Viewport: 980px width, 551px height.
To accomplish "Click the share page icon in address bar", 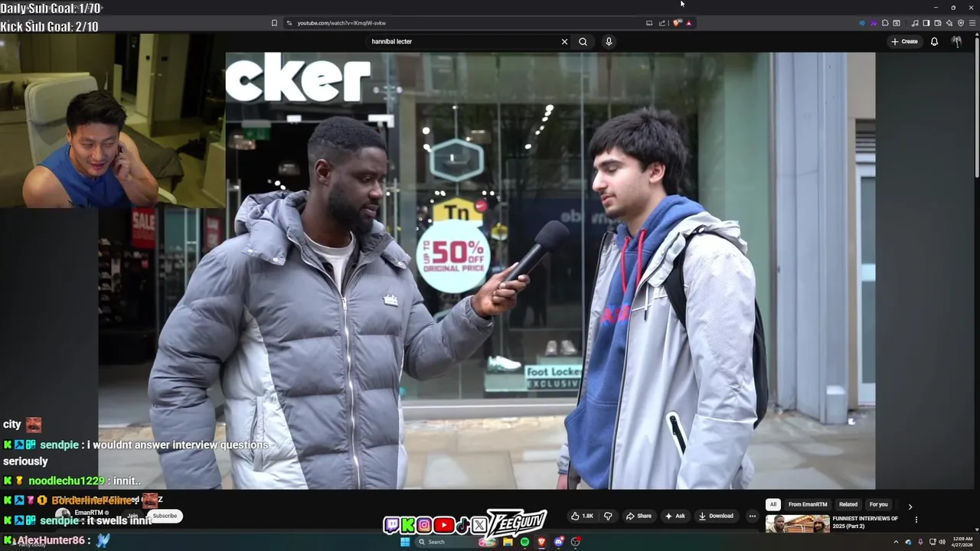I will coord(662,23).
